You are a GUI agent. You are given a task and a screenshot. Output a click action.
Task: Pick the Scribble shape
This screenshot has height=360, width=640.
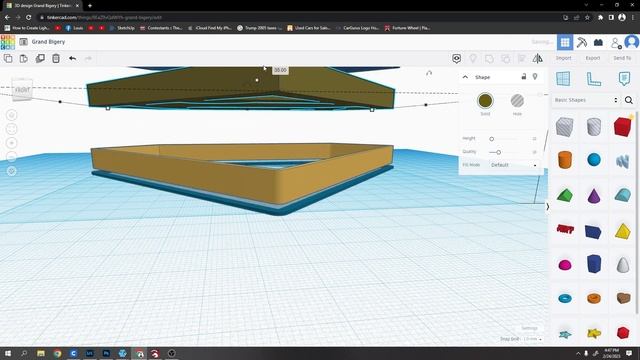622,161
